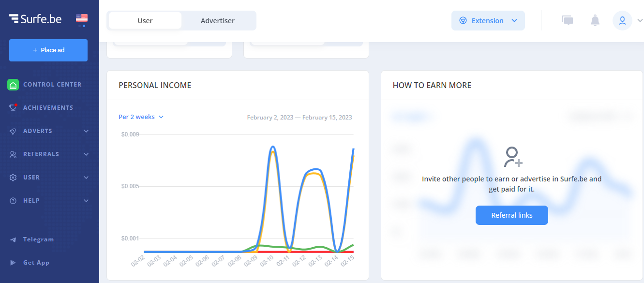The image size is (644, 283).
Task: Click the 02-10 peak on income chart
Action: (x=273, y=147)
